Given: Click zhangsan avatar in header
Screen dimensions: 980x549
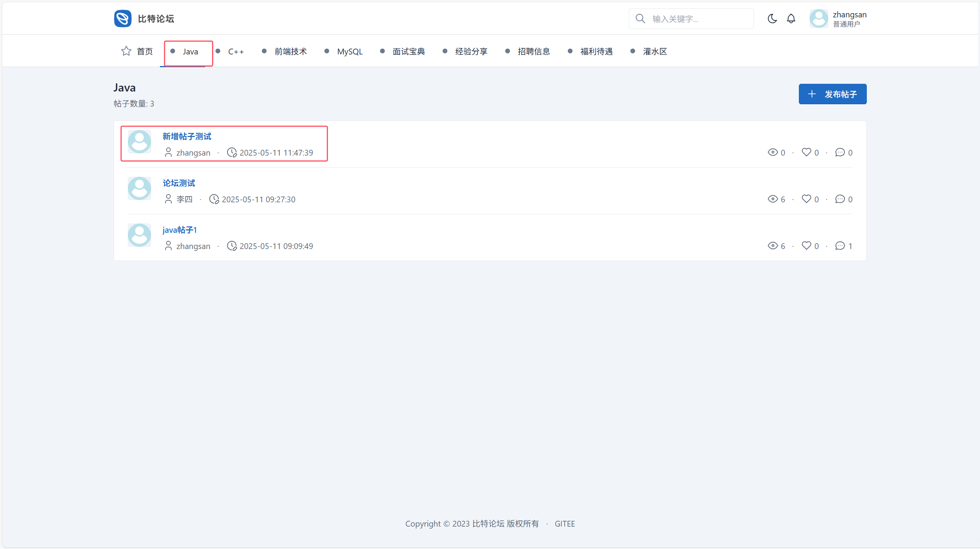Looking at the screenshot, I should [x=819, y=19].
